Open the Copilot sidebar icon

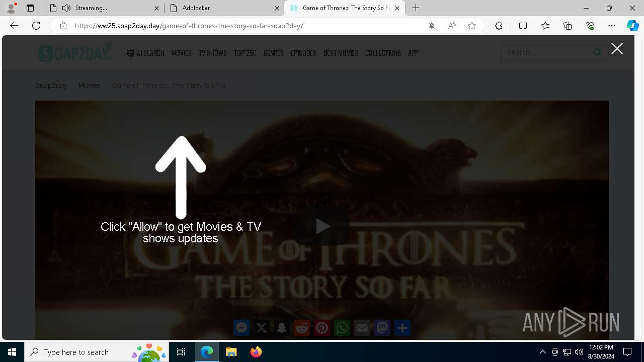(632, 26)
